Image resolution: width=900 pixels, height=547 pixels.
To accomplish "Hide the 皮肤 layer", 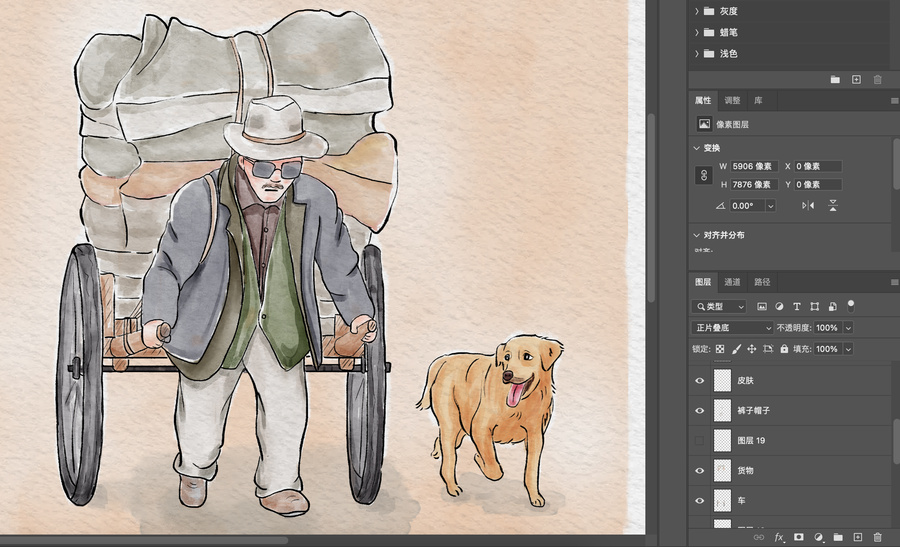I will coord(699,381).
